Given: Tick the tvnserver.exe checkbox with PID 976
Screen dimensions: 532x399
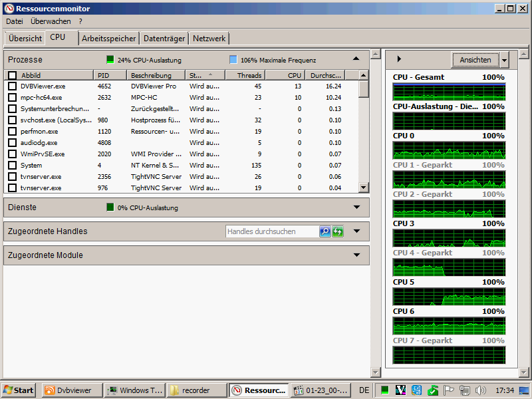Looking at the screenshot, I should click(x=12, y=188).
